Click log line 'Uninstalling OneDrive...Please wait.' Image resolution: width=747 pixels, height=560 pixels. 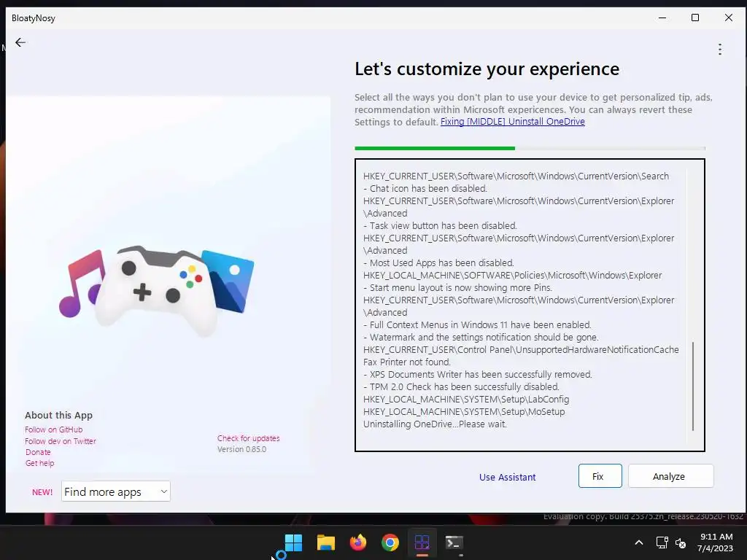435,424
